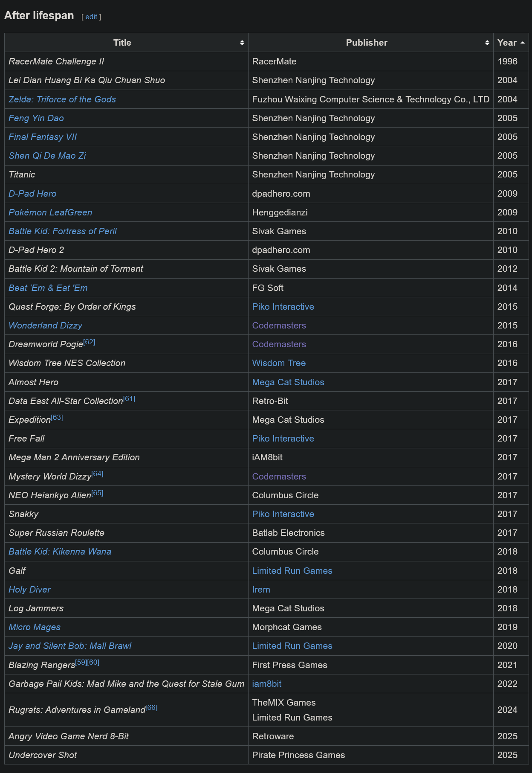Open Micro Mages link
This screenshot has height=773, width=532.
[35, 627]
